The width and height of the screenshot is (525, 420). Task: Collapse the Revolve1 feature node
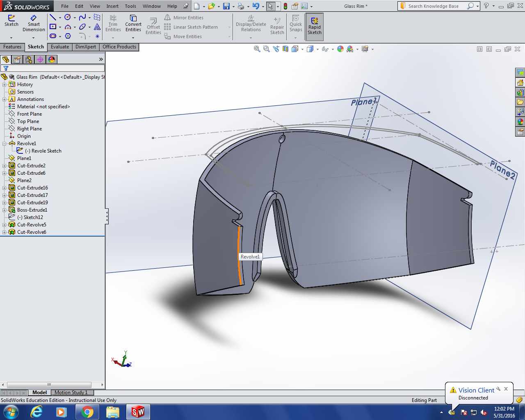[5, 144]
